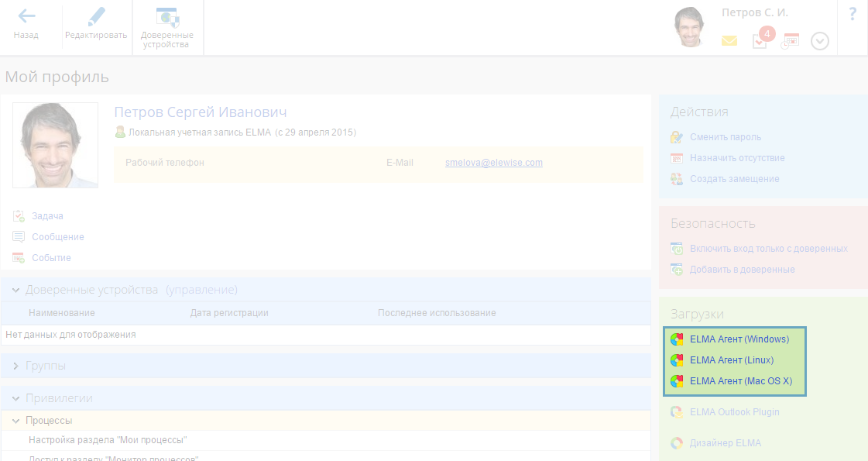Click the ELMA Outlook Plugin icon
The width and height of the screenshot is (868, 461).
(677, 412)
